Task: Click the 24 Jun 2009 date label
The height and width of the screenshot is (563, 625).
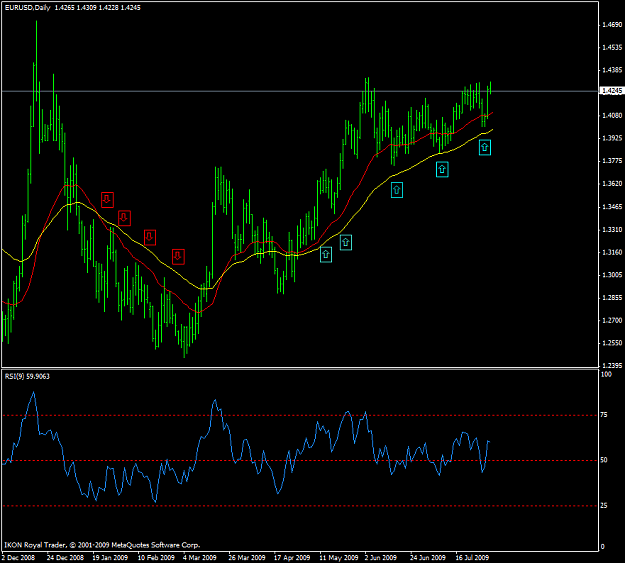Action: [x=428, y=557]
